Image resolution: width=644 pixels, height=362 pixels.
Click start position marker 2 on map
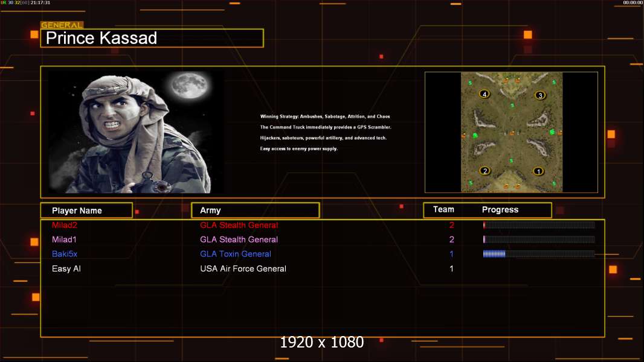pos(485,171)
